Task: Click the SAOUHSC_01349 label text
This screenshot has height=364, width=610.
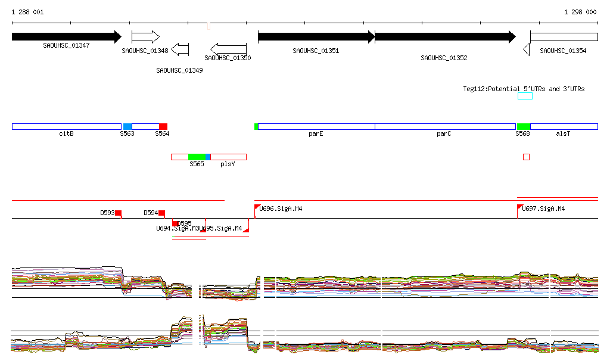Action: point(179,70)
